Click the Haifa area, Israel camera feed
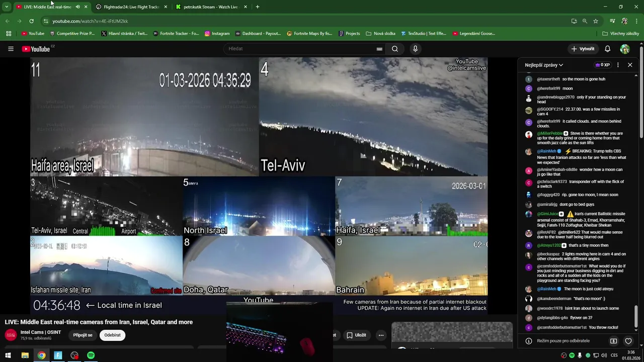The width and height of the screenshot is (644, 362). pos(144,117)
